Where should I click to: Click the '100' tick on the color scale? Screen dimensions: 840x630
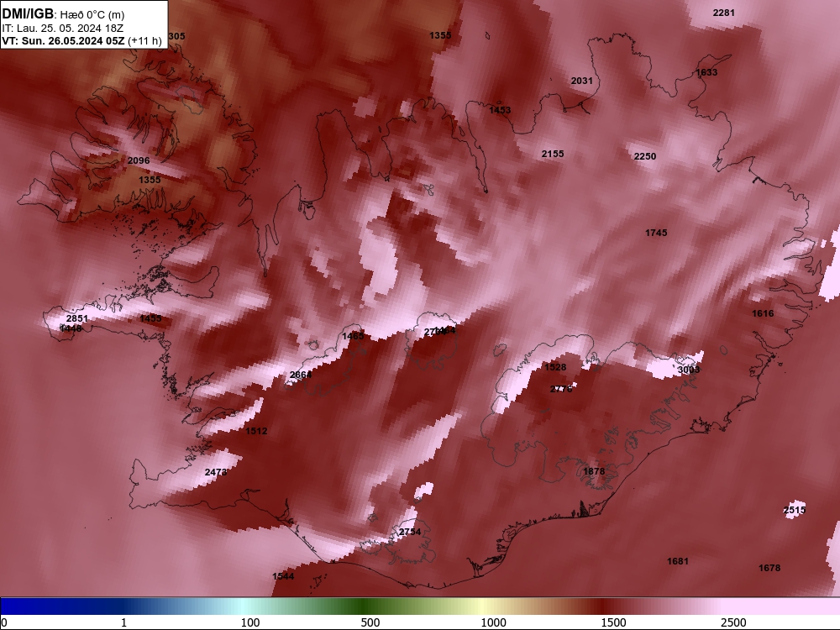[x=250, y=622]
